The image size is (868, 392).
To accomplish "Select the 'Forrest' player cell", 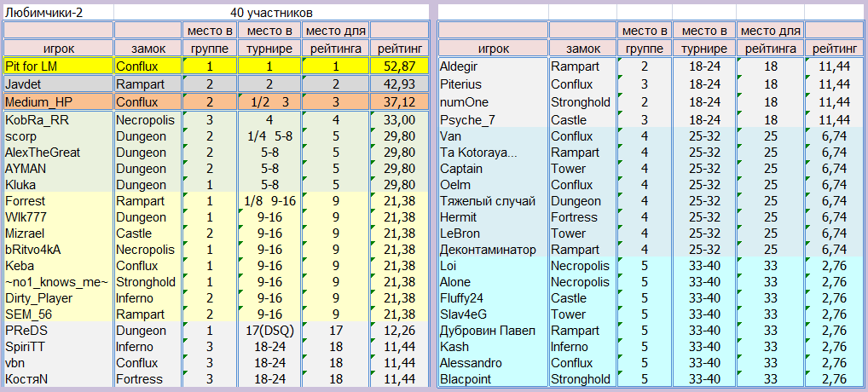I will point(58,201).
